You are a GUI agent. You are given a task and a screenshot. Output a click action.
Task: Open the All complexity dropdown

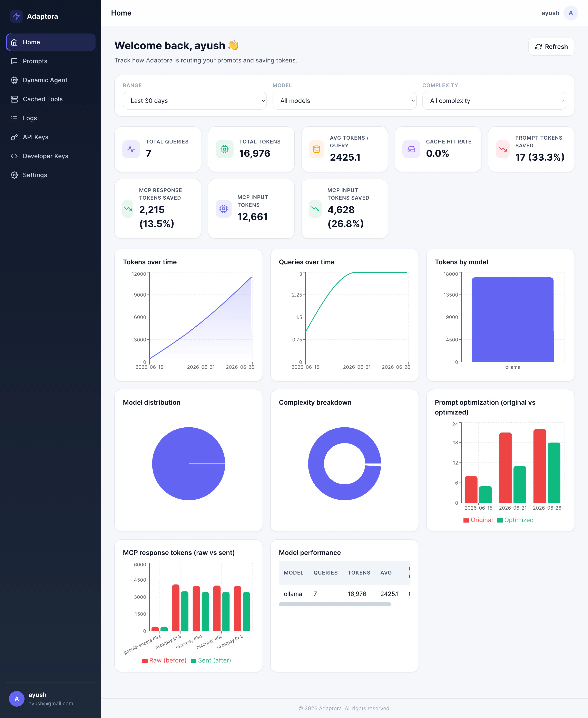[x=494, y=101]
